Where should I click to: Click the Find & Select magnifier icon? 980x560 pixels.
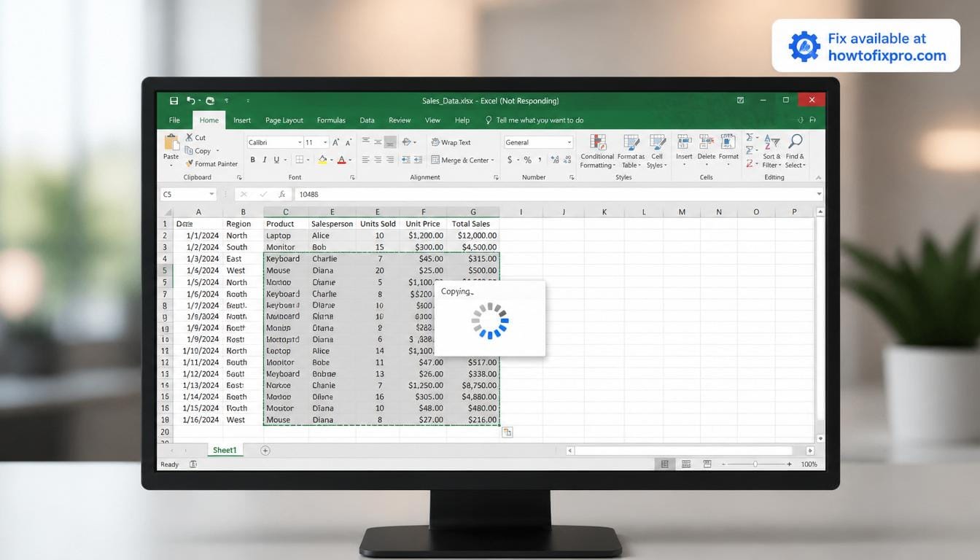[795, 141]
